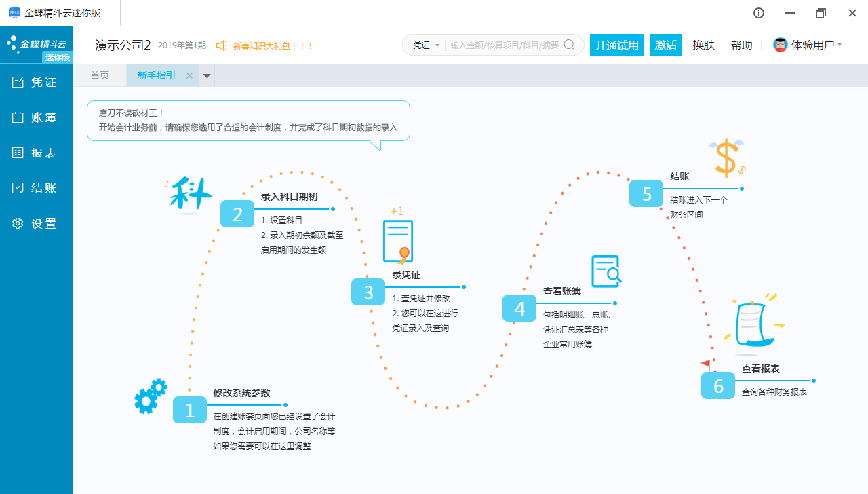Open 账簿 in the left sidebar
The width and height of the screenshot is (868, 494).
[37, 117]
